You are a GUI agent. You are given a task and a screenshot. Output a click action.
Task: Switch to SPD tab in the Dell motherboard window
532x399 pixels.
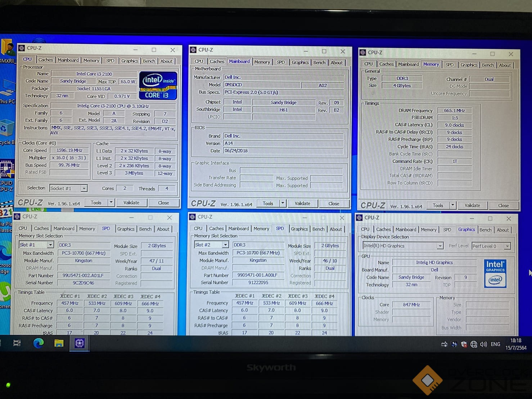pyautogui.click(x=281, y=62)
